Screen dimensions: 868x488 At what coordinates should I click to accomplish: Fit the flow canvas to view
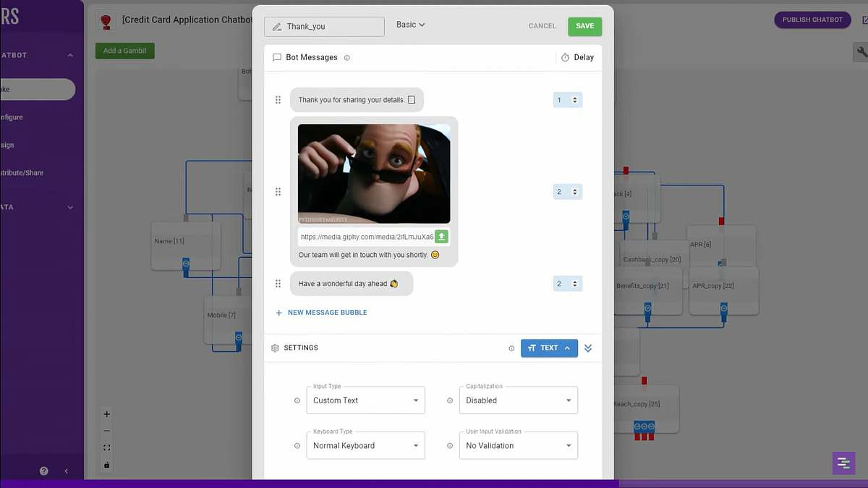tap(107, 448)
